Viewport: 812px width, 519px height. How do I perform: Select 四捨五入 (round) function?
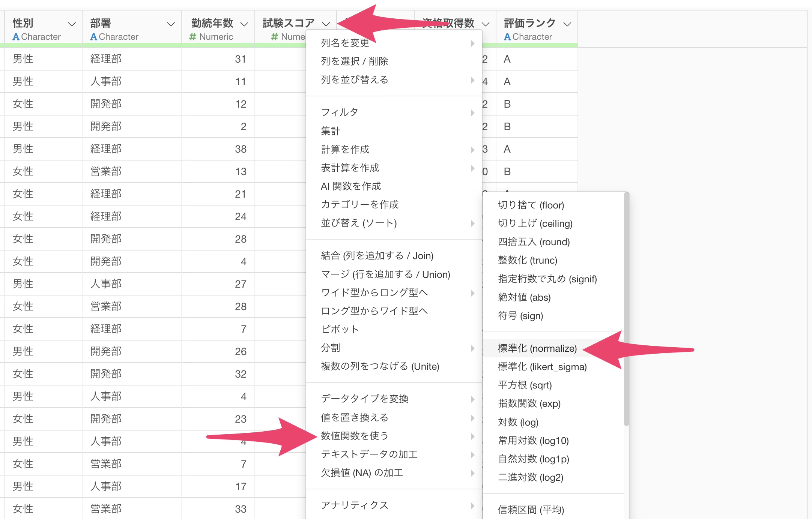pyautogui.click(x=534, y=242)
